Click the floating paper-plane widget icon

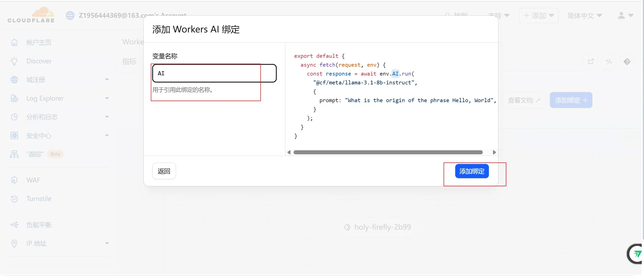636,254
